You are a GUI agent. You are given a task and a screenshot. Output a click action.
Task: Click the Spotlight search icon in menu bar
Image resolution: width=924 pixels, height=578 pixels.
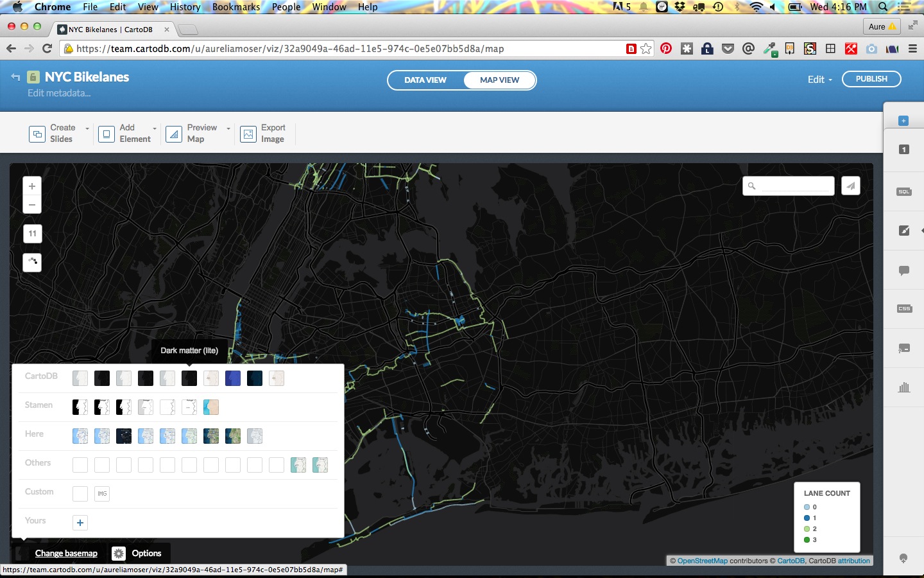(884, 7)
